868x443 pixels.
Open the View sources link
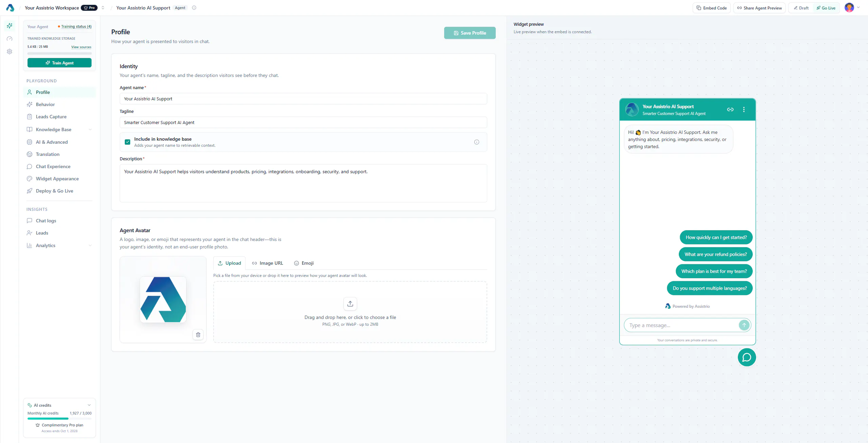coord(81,47)
